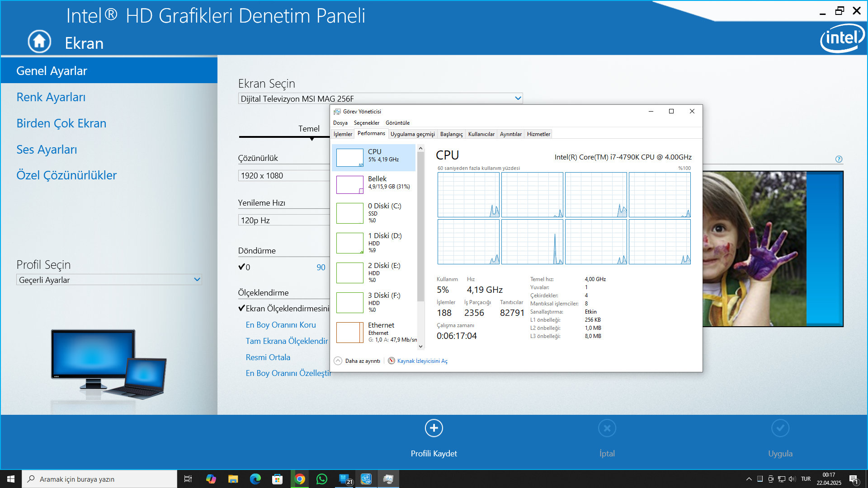The height and width of the screenshot is (488, 868).
Task: Select CPU in performance list
Action: click(x=374, y=158)
